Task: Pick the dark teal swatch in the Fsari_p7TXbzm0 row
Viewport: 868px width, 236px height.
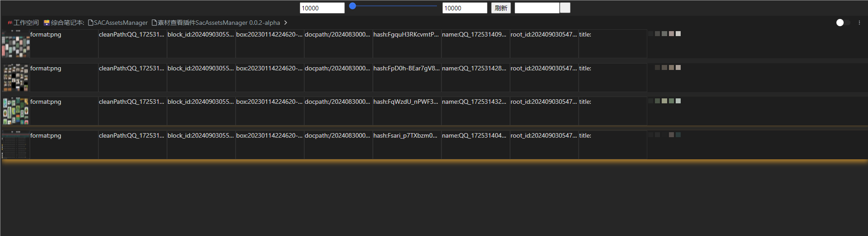Action: click(678, 135)
